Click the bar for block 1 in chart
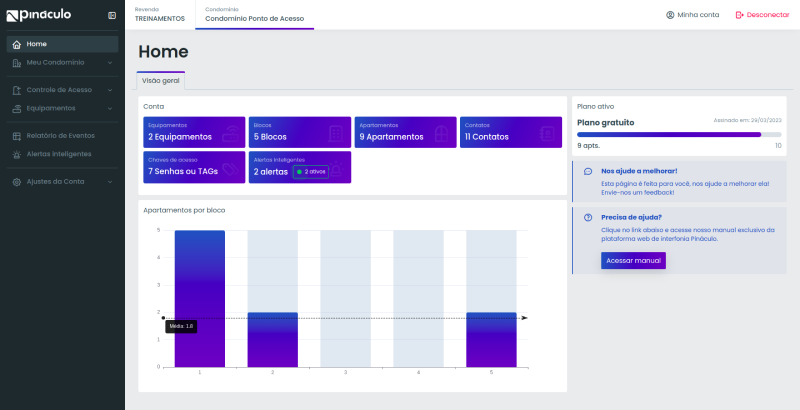Image resolution: width=800 pixels, height=410 pixels. click(x=199, y=299)
